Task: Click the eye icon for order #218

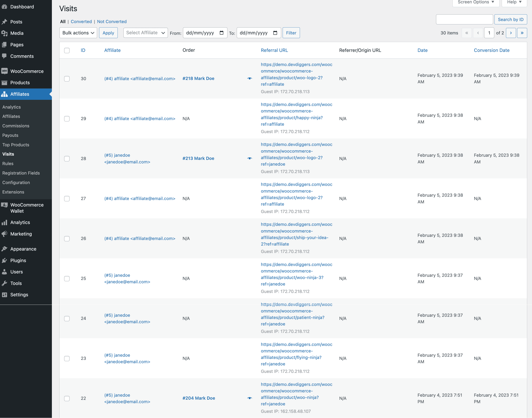Action: [250, 79]
